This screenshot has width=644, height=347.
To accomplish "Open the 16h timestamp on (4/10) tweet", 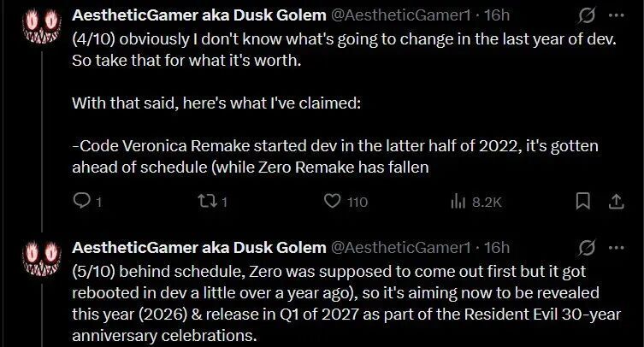I will 497,16.
